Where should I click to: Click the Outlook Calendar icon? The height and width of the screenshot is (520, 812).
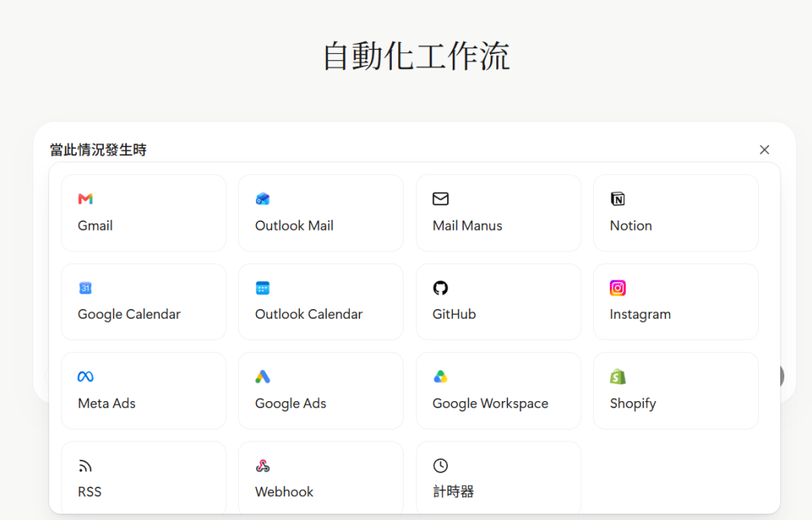point(262,288)
